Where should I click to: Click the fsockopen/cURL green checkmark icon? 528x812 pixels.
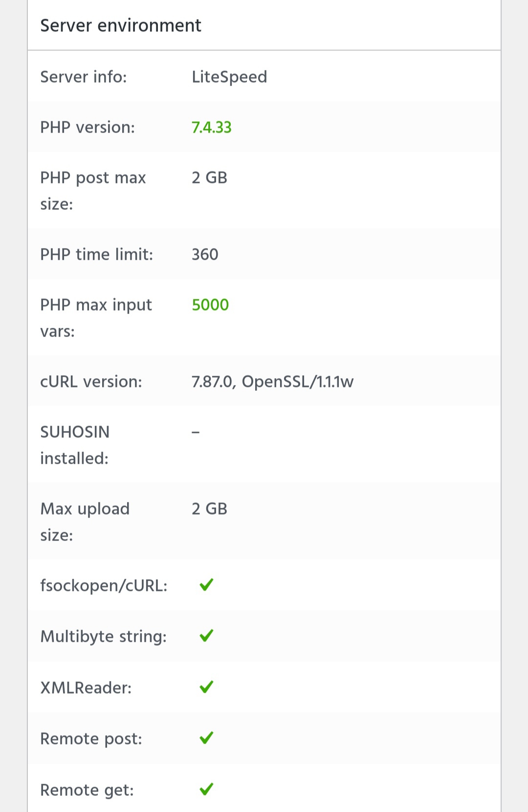click(207, 585)
